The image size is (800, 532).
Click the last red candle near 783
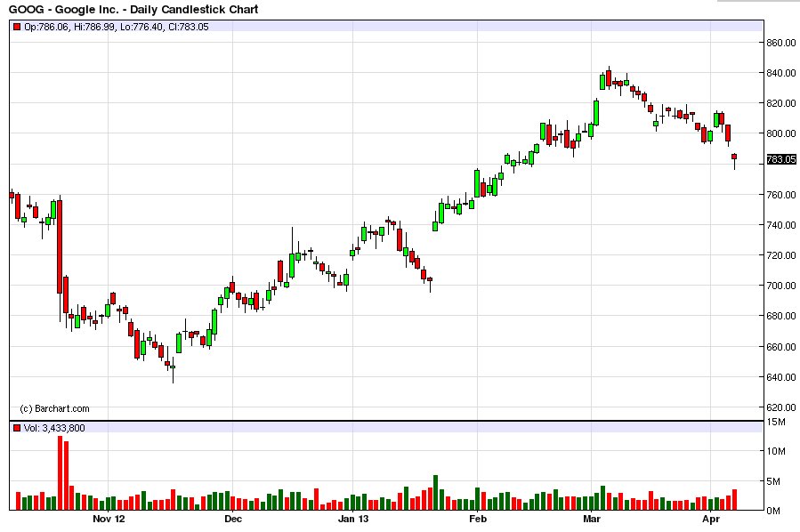tap(734, 157)
